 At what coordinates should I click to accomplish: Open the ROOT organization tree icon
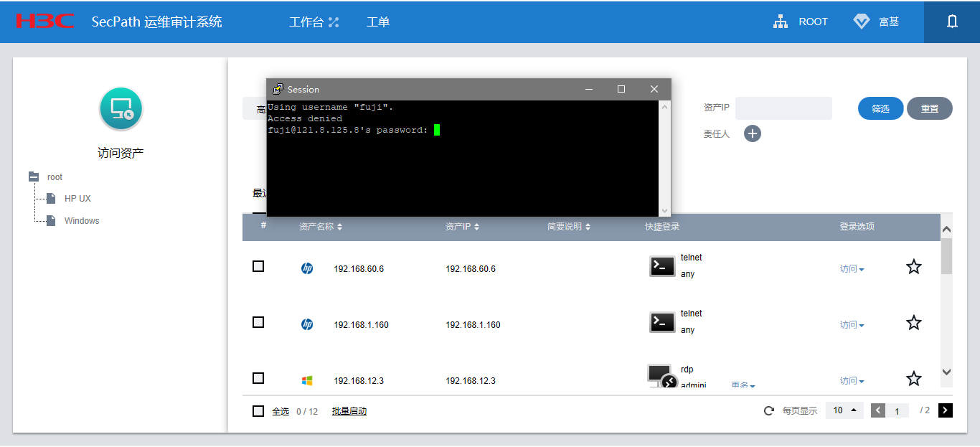(x=781, y=22)
